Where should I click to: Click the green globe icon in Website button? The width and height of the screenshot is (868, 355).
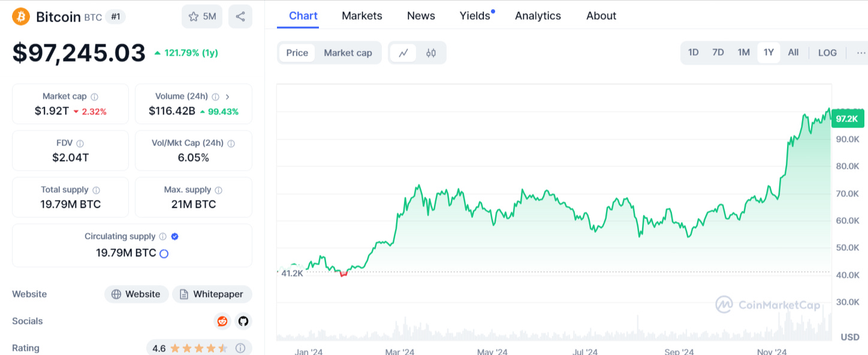[x=116, y=295]
